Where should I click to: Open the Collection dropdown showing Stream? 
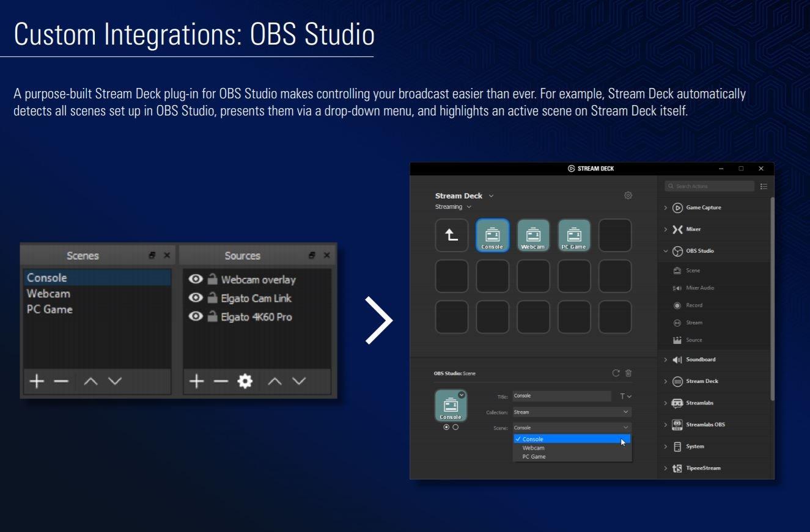point(572,412)
